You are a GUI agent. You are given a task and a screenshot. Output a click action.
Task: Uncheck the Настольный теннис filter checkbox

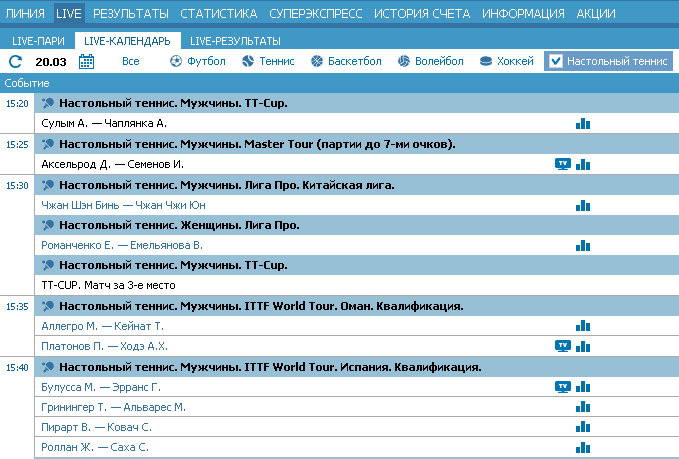[x=556, y=61]
